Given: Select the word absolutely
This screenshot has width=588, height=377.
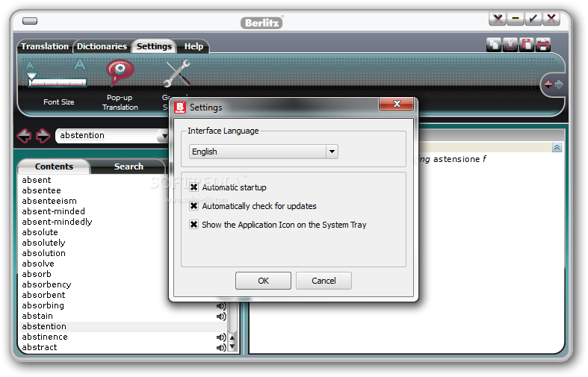Looking at the screenshot, I should click(x=43, y=243).
